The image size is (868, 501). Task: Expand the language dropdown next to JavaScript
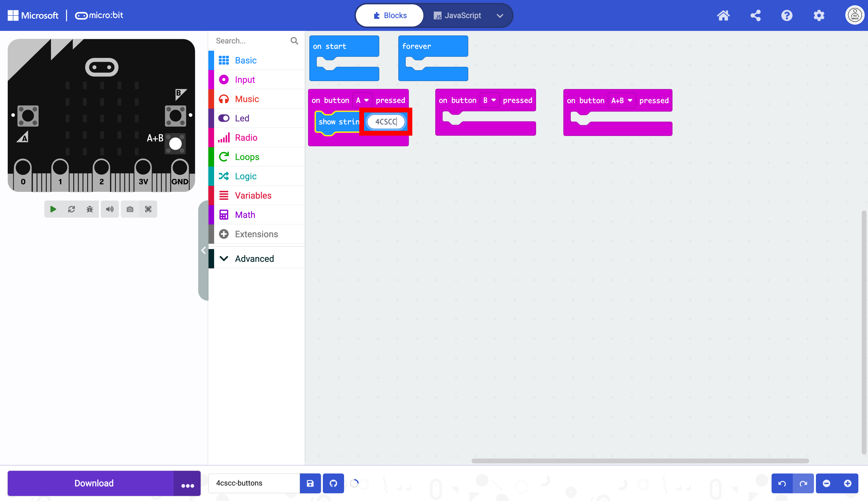click(500, 15)
